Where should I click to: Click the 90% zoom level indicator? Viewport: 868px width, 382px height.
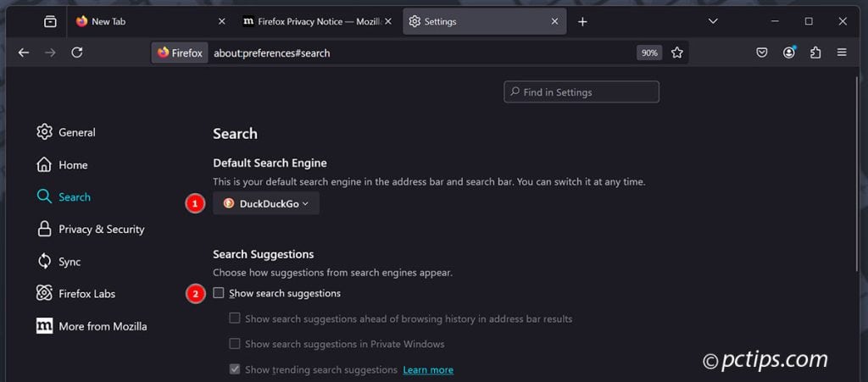pos(649,53)
